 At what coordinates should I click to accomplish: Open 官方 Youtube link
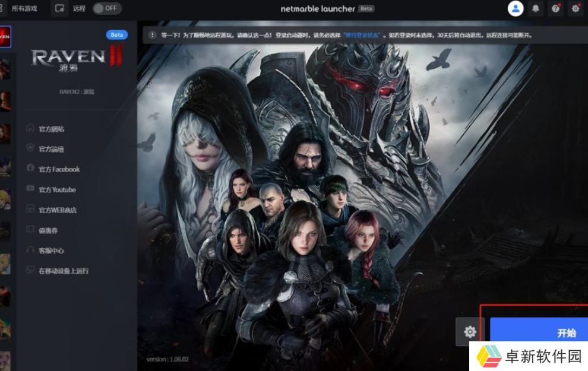tap(58, 189)
